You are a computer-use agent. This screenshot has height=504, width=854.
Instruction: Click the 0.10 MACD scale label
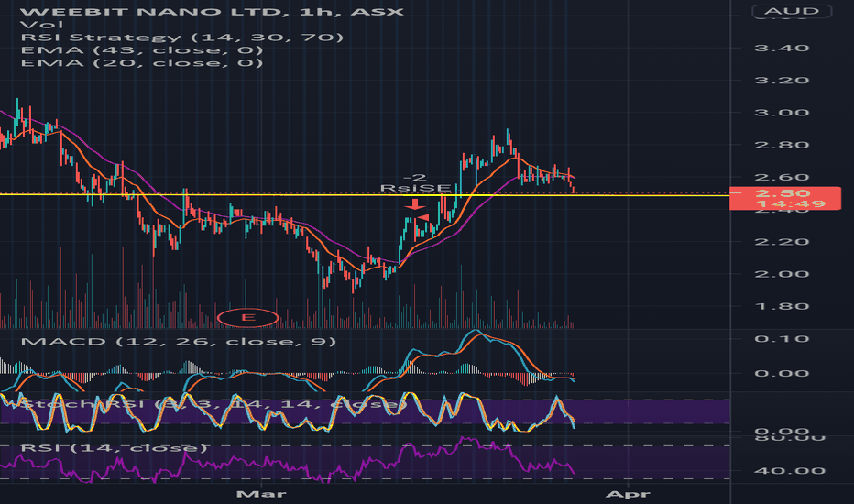pos(782,339)
